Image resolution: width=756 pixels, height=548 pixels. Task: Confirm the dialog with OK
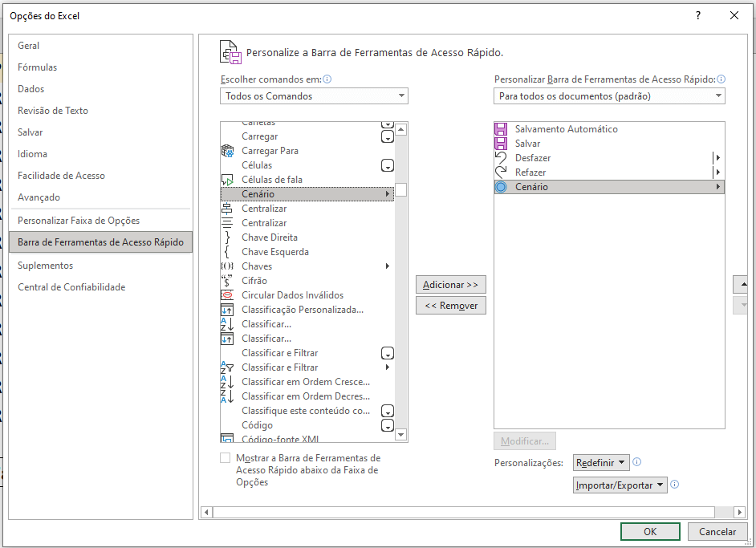click(650, 532)
